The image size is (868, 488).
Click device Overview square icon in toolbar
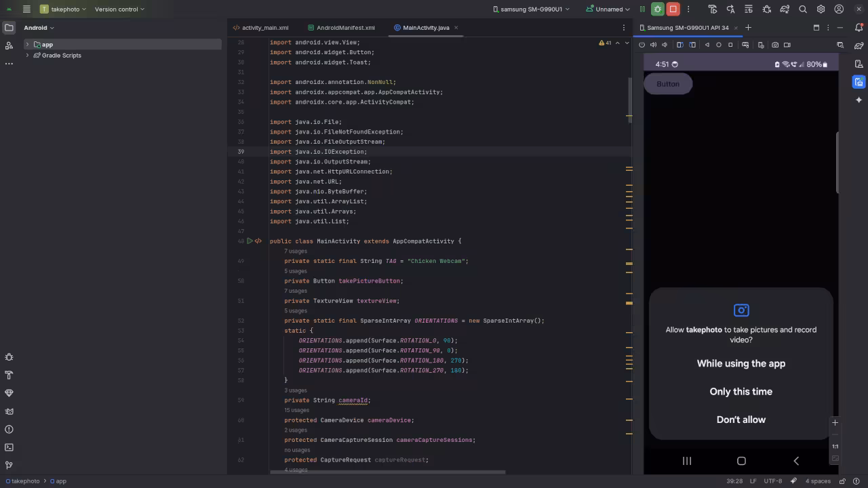point(730,45)
